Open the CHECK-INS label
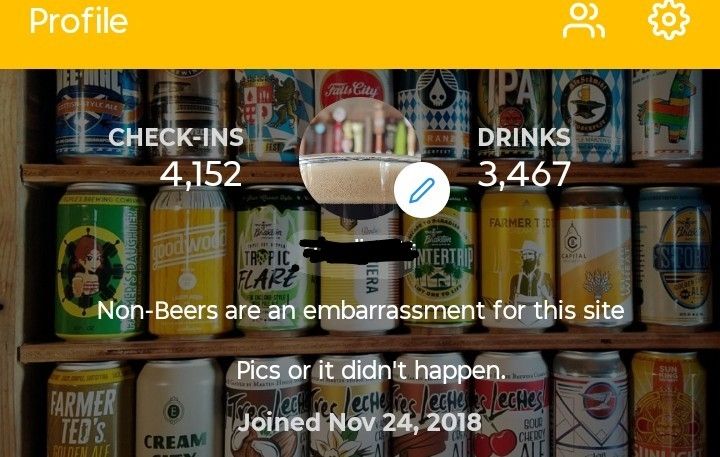This screenshot has width=720, height=457. (x=176, y=137)
